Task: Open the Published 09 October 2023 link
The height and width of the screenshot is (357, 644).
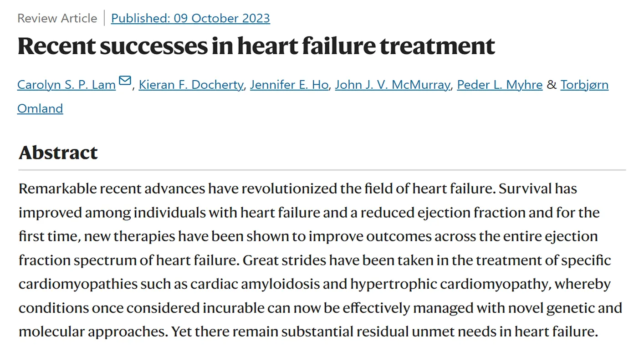Action: (x=190, y=18)
